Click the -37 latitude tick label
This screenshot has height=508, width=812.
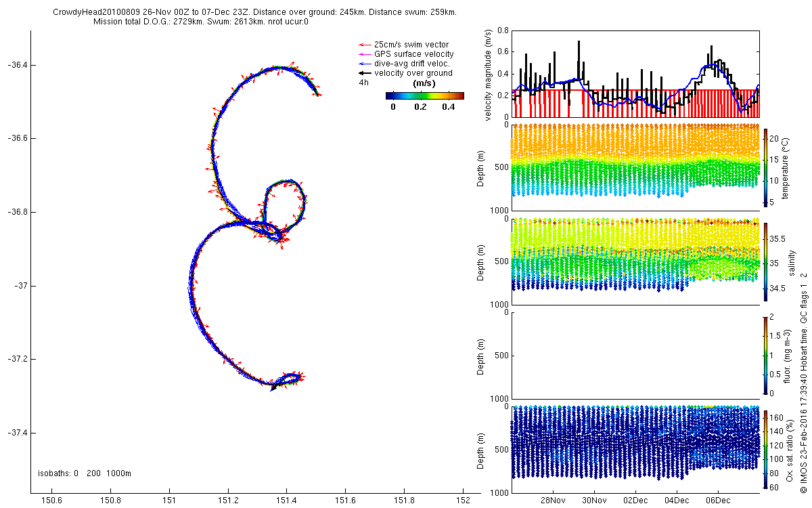pyautogui.click(x=20, y=286)
